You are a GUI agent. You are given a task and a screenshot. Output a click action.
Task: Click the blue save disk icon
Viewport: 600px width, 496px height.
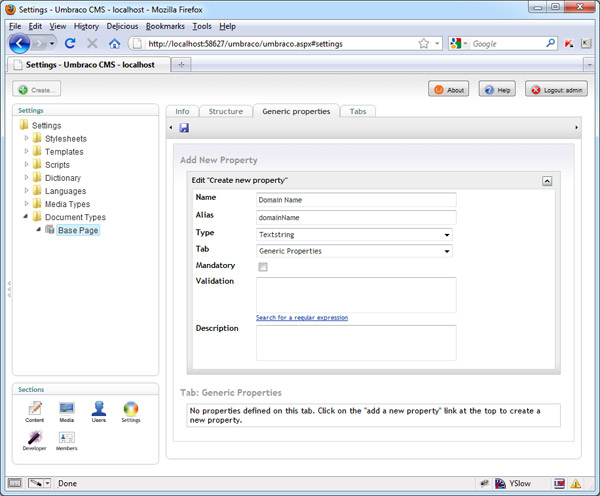[x=184, y=128]
